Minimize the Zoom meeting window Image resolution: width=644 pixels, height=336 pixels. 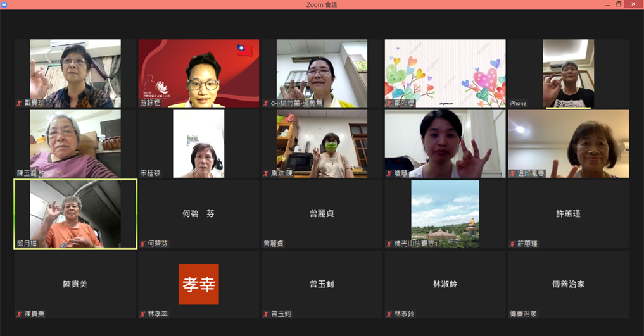(x=604, y=4)
